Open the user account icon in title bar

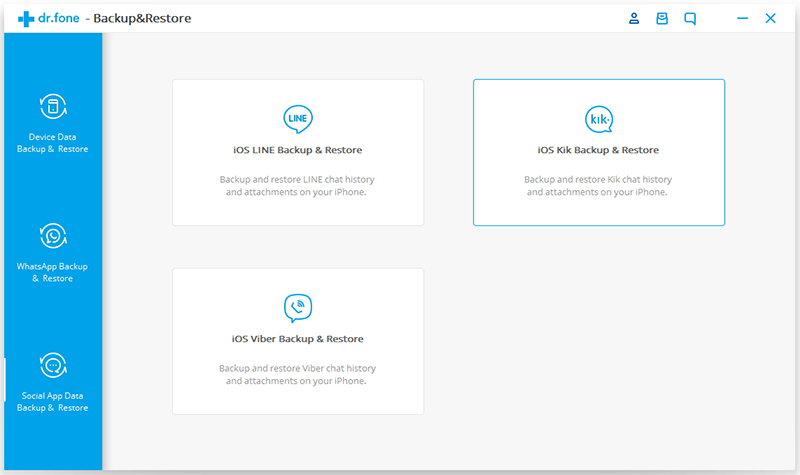(x=634, y=18)
